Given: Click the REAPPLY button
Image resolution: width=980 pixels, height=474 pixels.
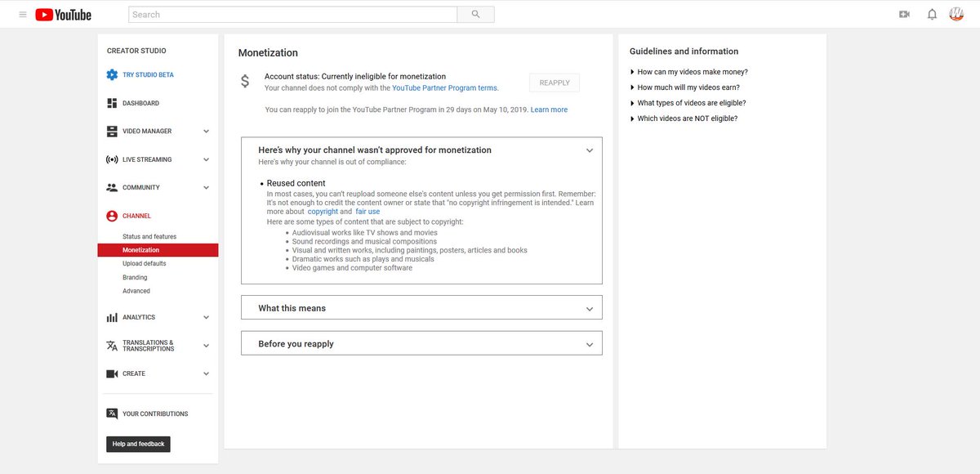Looking at the screenshot, I should pos(555,83).
